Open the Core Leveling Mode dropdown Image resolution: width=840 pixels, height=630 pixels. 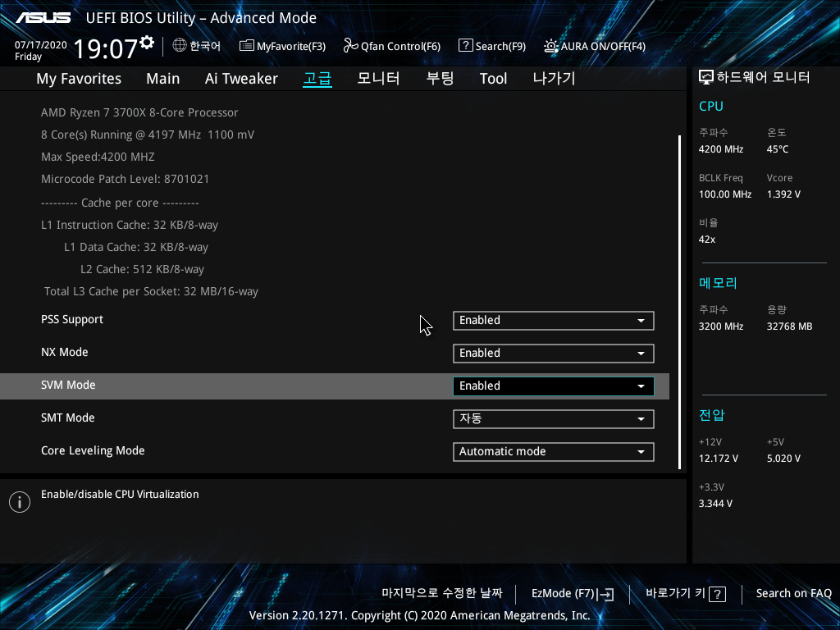554,452
